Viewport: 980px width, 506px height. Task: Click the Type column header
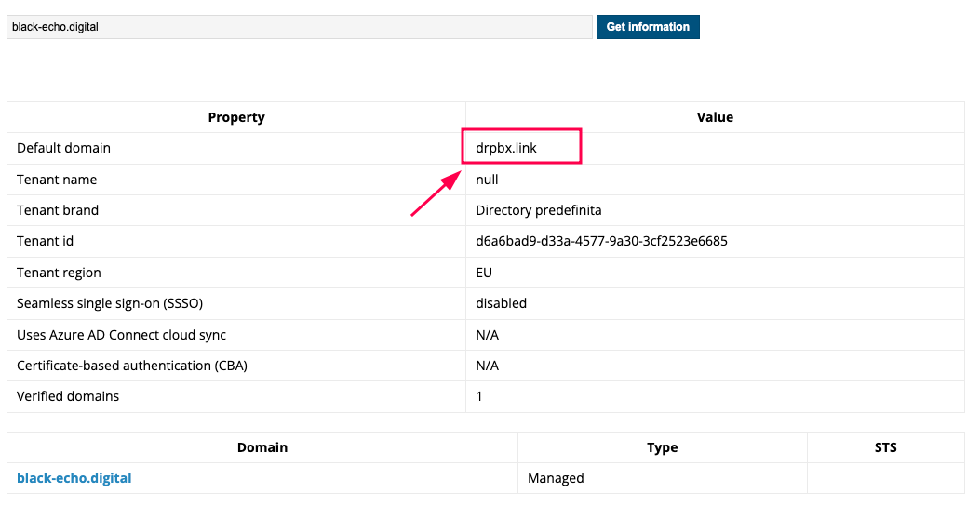click(x=662, y=447)
